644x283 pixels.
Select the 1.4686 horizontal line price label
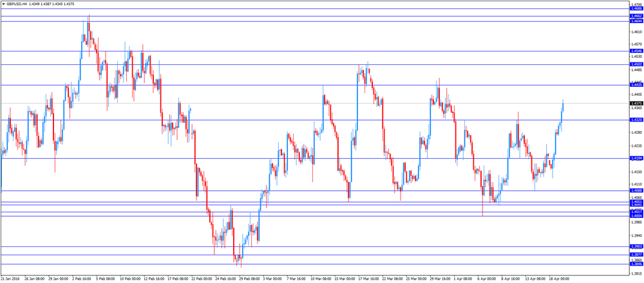[637, 8]
